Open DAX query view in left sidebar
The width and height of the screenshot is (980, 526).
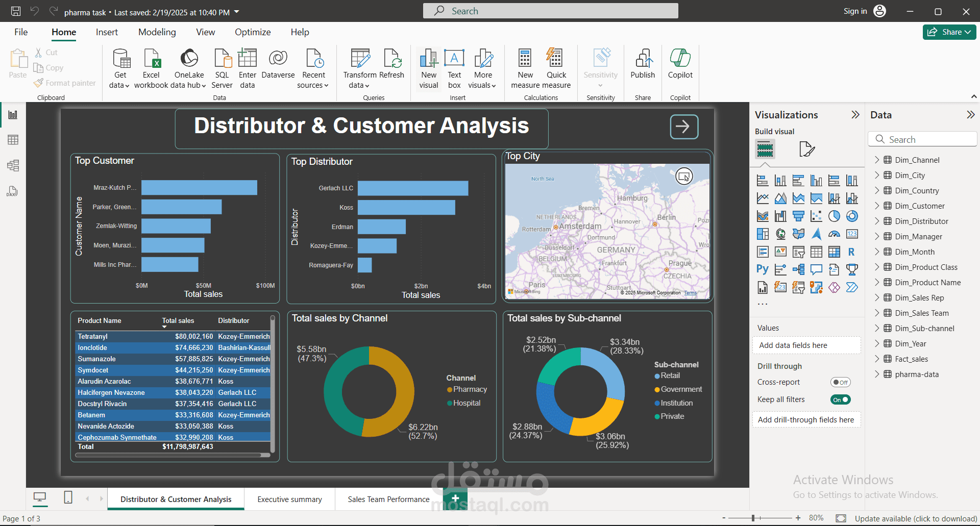point(13,191)
